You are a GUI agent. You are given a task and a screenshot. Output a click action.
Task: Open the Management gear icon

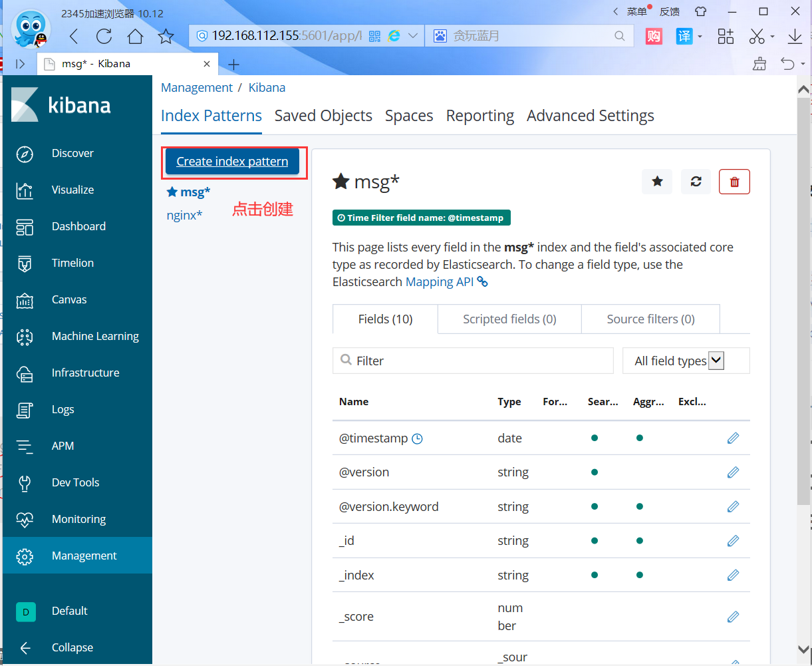pos(25,556)
